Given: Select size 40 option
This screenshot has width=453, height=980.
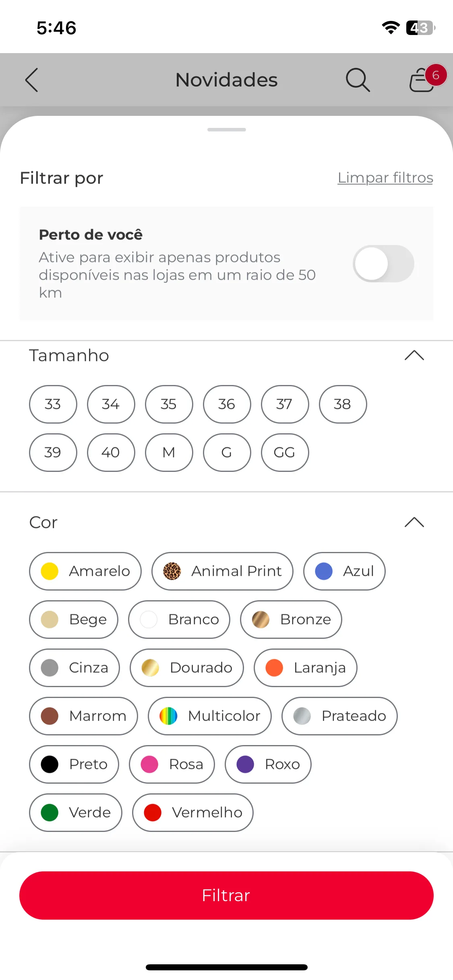Looking at the screenshot, I should tap(111, 453).
